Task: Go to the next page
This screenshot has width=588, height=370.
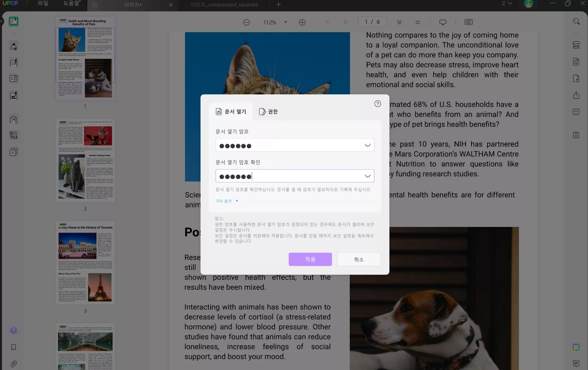Action: click(x=399, y=22)
